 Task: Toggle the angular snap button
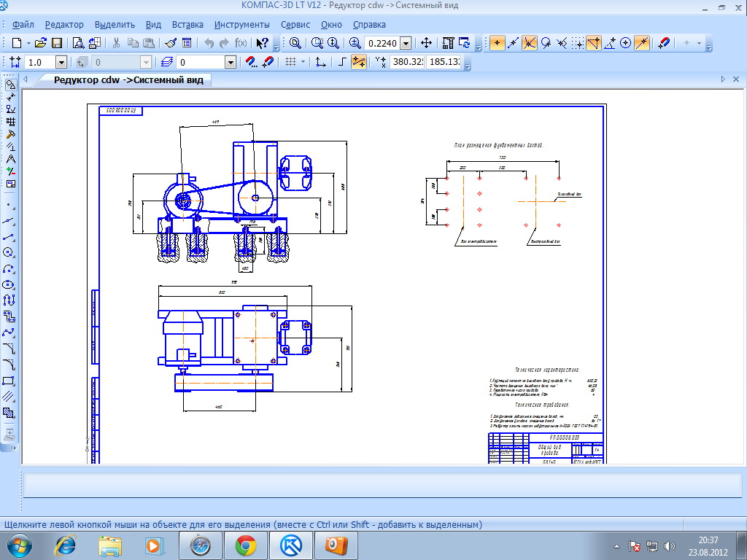coord(610,43)
